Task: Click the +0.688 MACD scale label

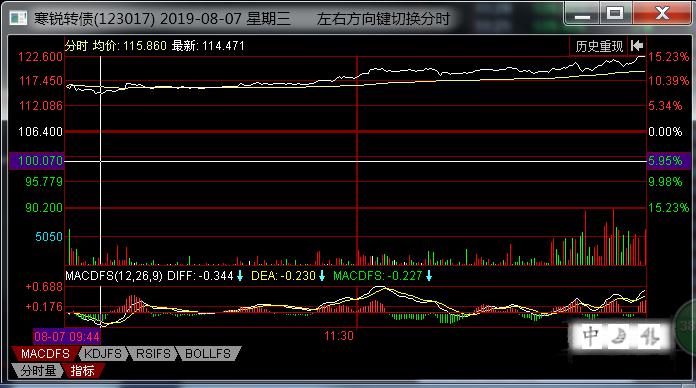Action: [x=44, y=287]
